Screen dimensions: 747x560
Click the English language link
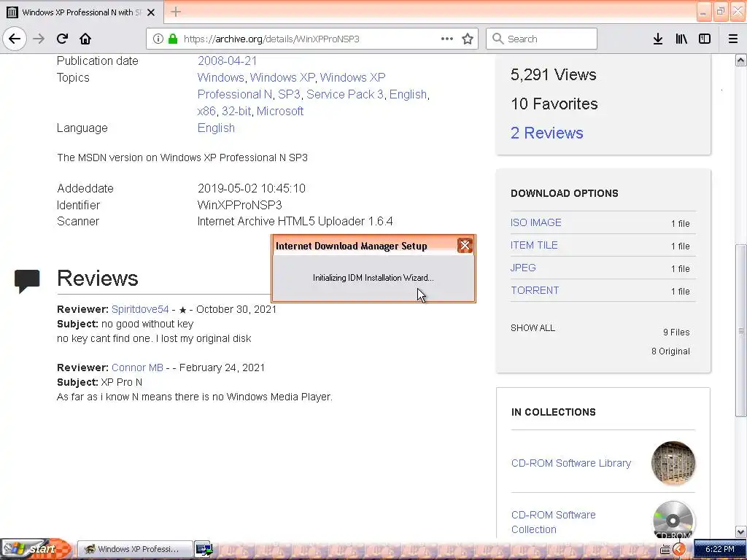(216, 128)
